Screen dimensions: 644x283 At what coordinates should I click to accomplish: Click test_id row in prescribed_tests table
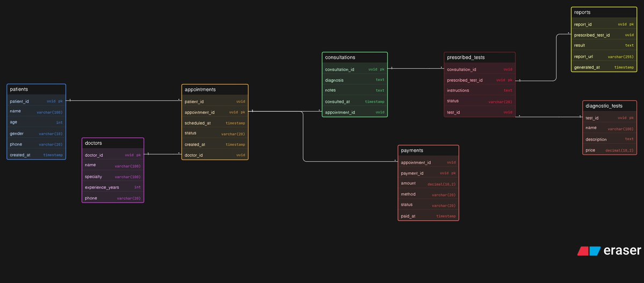479,112
